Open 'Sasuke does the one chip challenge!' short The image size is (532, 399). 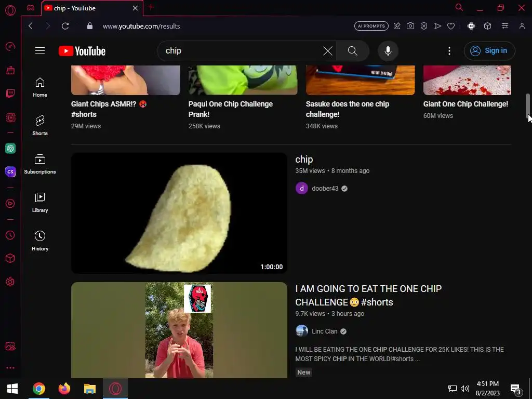click(x=348, y=109)
